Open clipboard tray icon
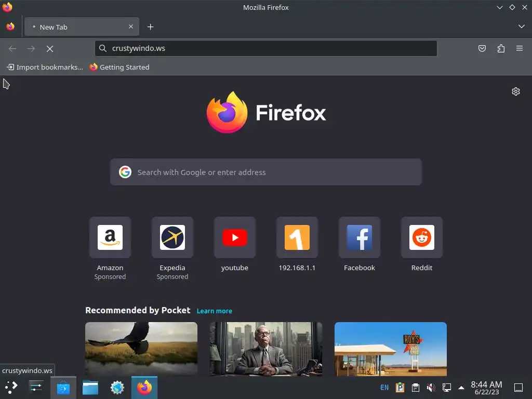This screenshot has height=399, width=532. 415,388
